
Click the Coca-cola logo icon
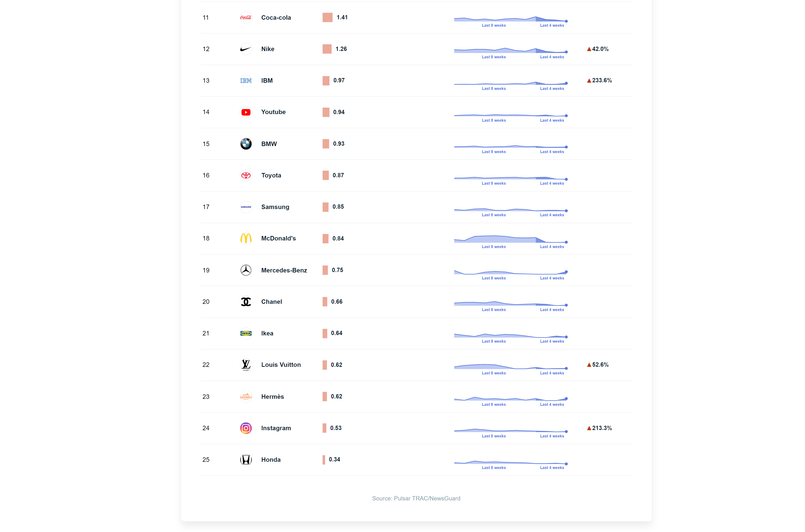click(x=246, y=18)
